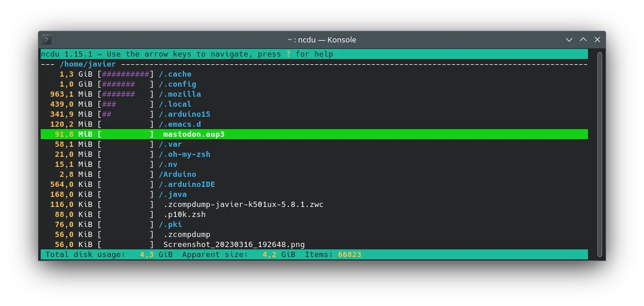Click the /home/javier path heading
Viewport: 644px width, 306px height.
pyautogui.click(x=88, y=64)
